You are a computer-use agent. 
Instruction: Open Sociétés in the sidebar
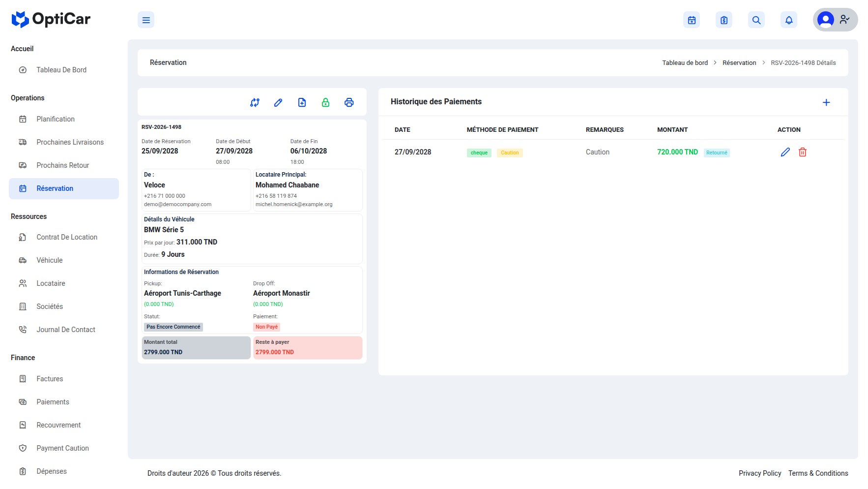64,306
